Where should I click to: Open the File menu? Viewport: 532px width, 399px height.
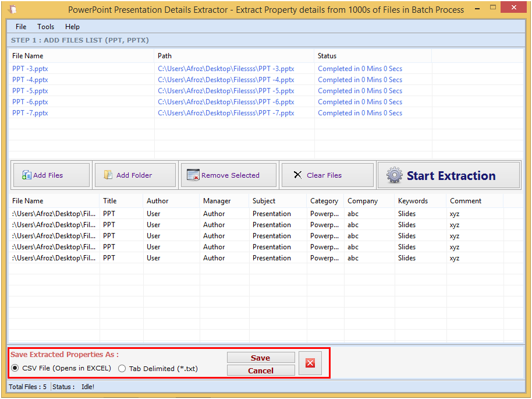pyautogui.click(x=21, y=26)
